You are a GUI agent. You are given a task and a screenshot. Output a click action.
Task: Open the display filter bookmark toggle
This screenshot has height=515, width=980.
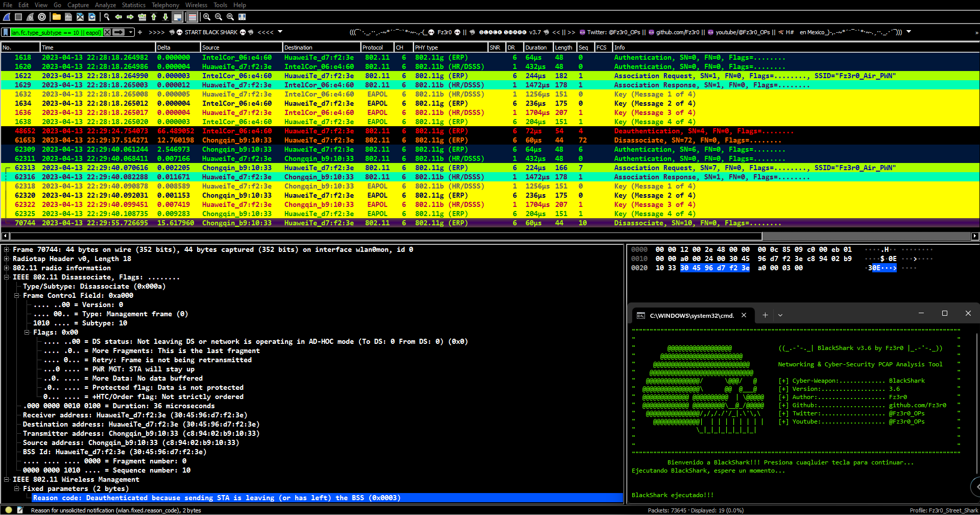click(6, 32)
